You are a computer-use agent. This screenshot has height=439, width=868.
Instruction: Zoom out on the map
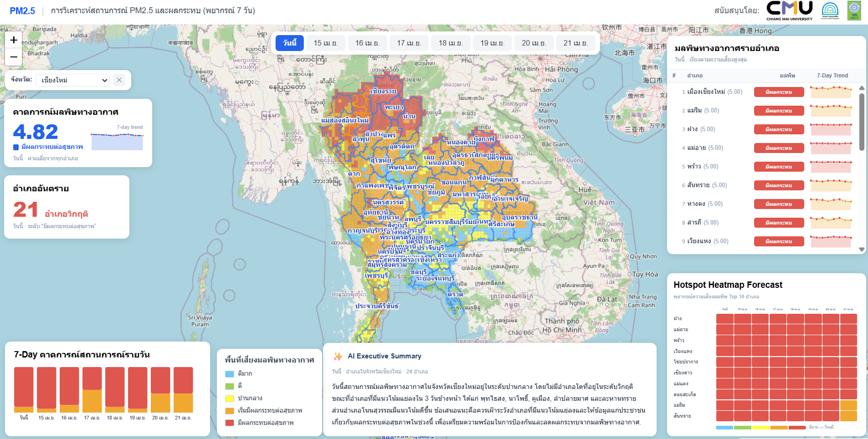(14, 57)
